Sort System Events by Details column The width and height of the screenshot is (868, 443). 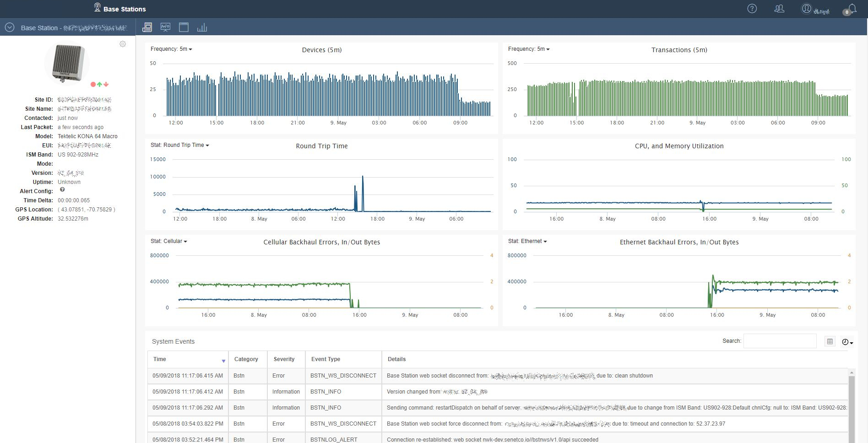tap(615, 359)
